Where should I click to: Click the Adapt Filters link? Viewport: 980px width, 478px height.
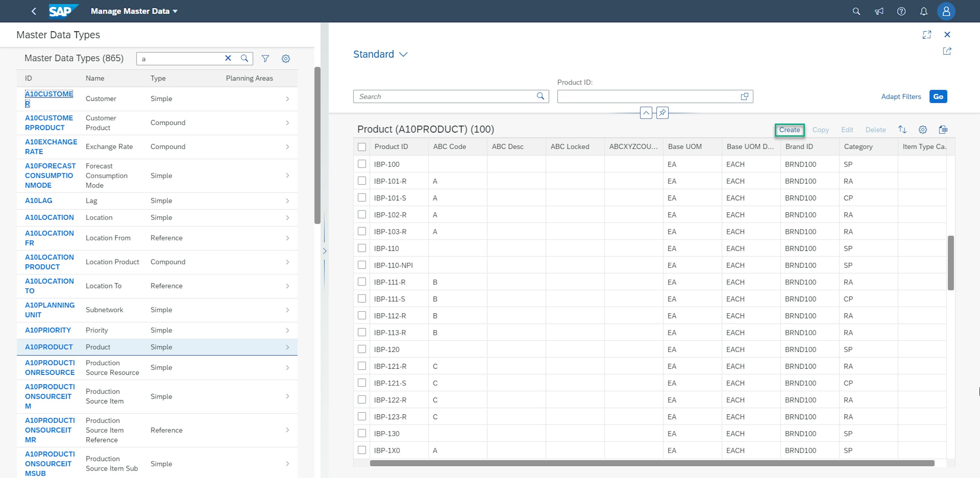[900, 96]
